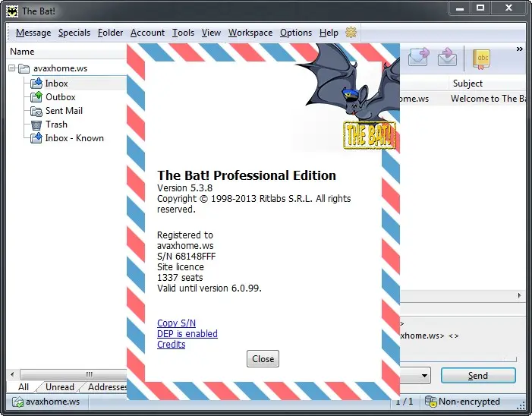This screenshot has width=532, height=416.
Task: Click the Subject column header
Action: pos(467,84)
